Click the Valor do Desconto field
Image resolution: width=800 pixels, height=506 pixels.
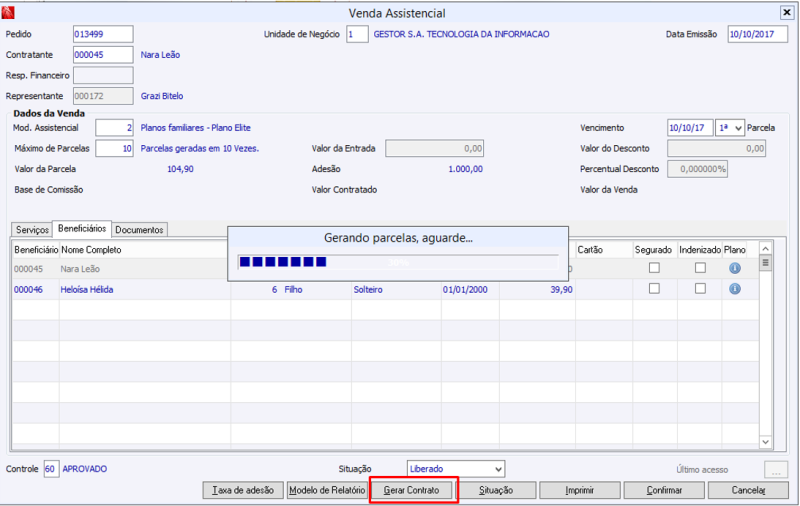tap(716, 148)
